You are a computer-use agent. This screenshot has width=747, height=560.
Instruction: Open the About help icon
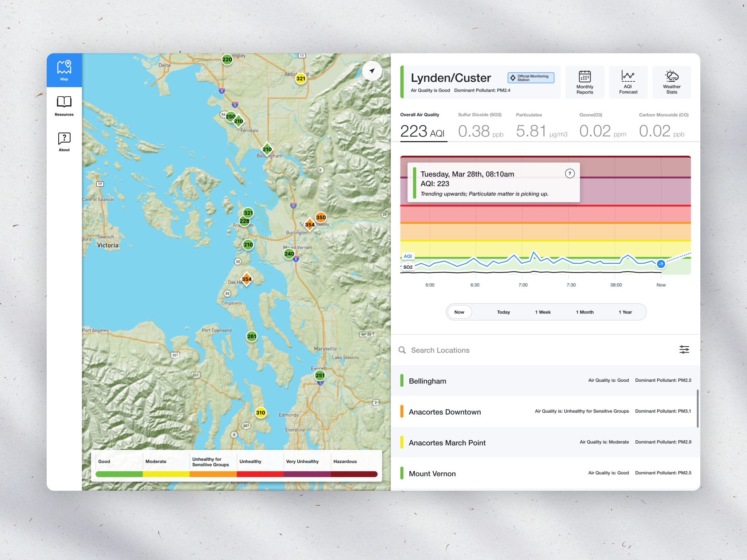pos(64,138)
